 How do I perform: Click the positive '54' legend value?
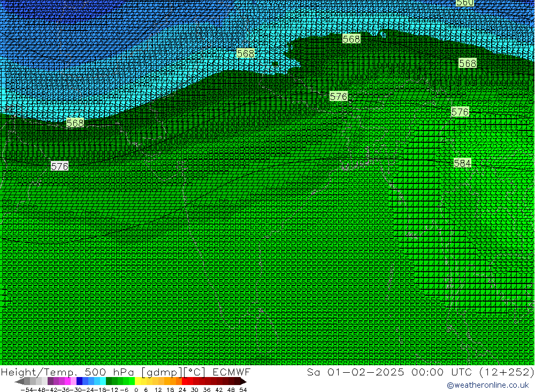point(243,390)
